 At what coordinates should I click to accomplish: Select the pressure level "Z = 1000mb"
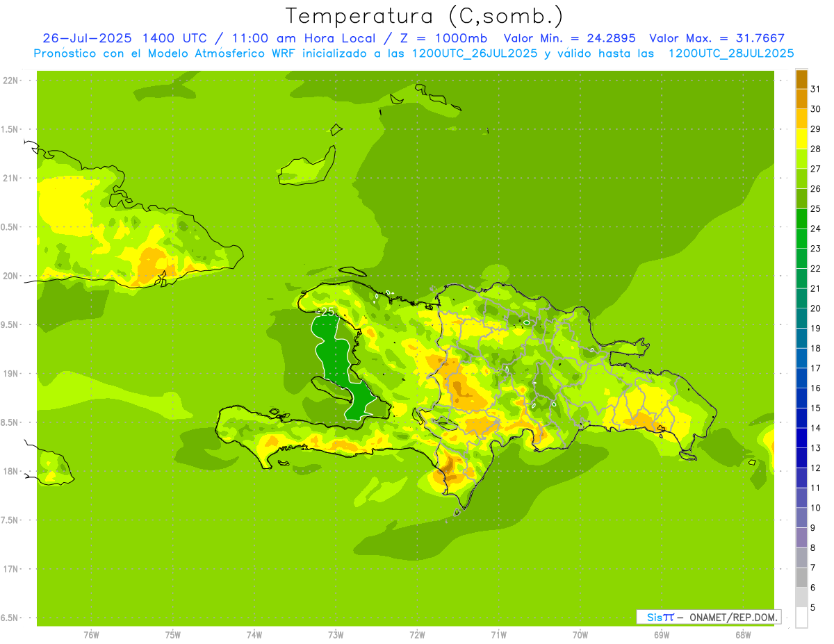[x=441, y=38]
